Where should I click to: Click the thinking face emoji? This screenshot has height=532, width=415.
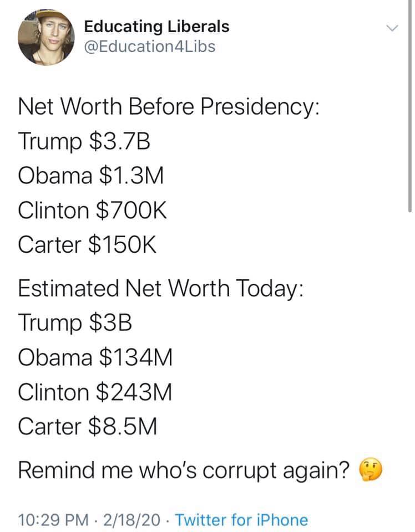tap(371, 470)
